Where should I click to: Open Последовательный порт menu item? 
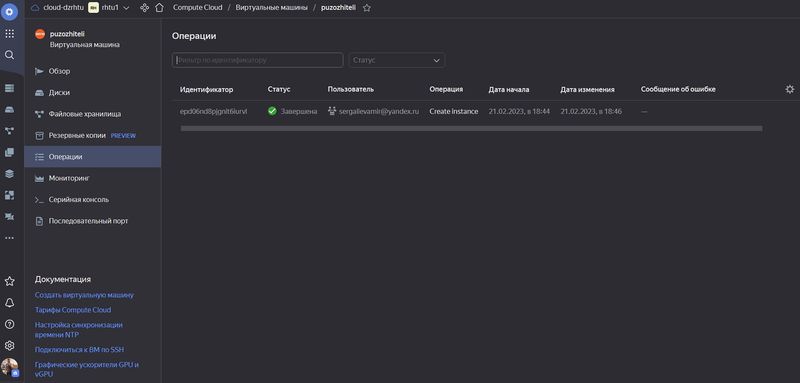(92, 221)
